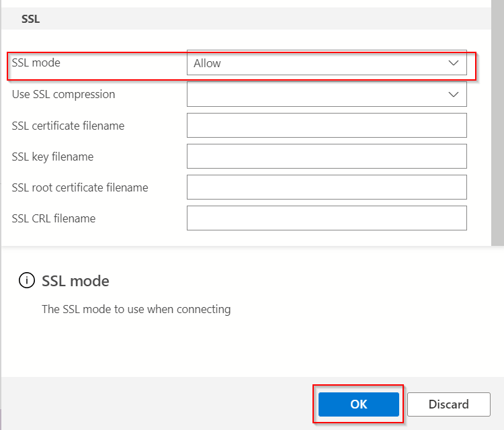Click the Discard button
Viewport: 504px width, 430px height.
[x=448, y=404]
